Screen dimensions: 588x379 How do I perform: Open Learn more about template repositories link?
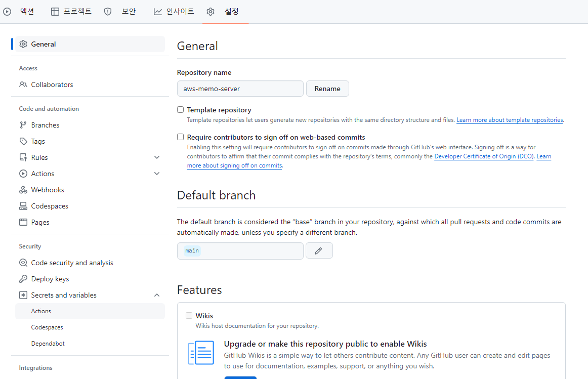(510, 120)
